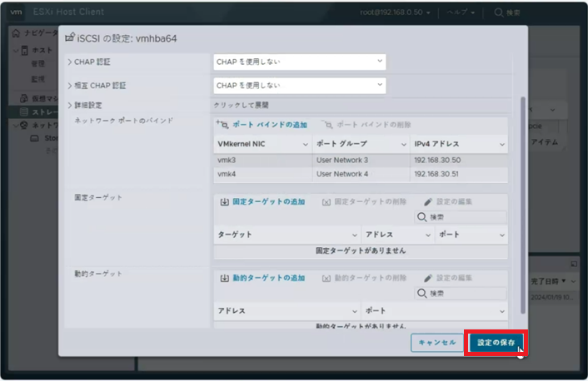Click the static targets search magnifier icon
Viewport: 588px width, 381px height.
click(422, 217)
